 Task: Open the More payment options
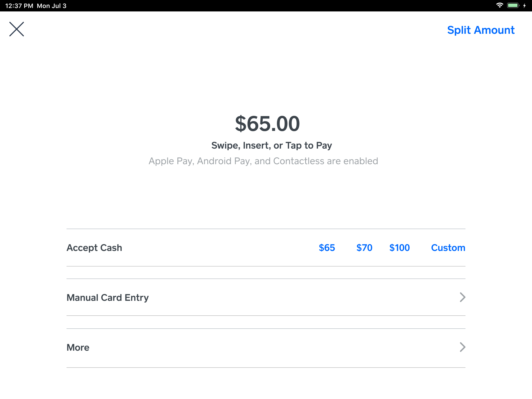(x=78, y=347)
